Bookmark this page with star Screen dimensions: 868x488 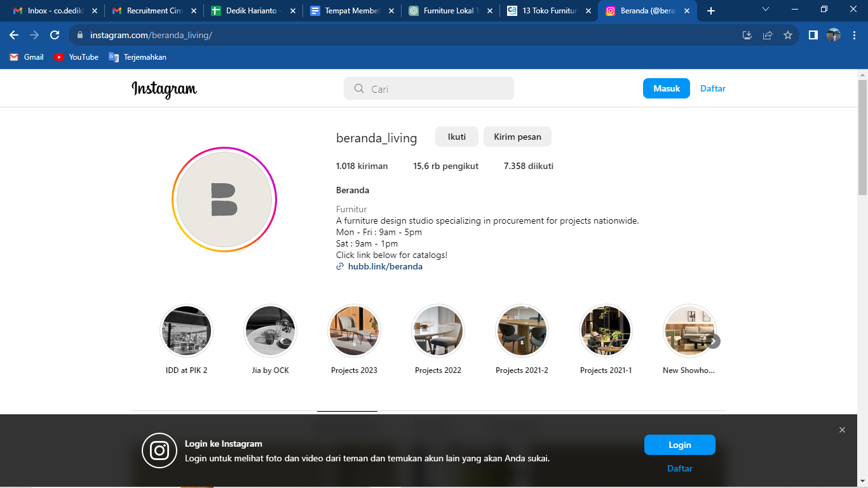(x=788, y=35)
